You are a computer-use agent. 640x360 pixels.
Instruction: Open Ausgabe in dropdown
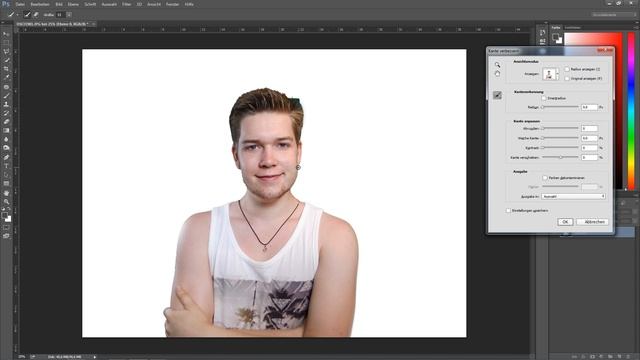click(573, 196)
